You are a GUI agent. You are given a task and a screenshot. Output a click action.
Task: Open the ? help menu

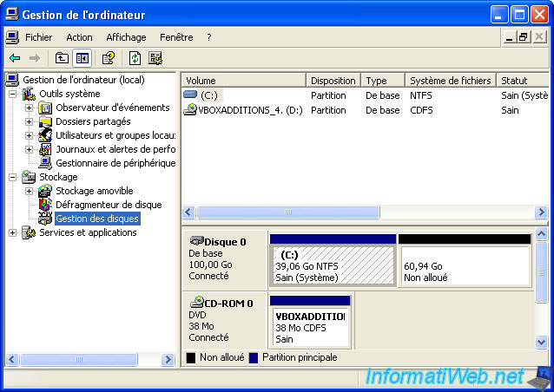pyautogui.click(x=208, y=37)
